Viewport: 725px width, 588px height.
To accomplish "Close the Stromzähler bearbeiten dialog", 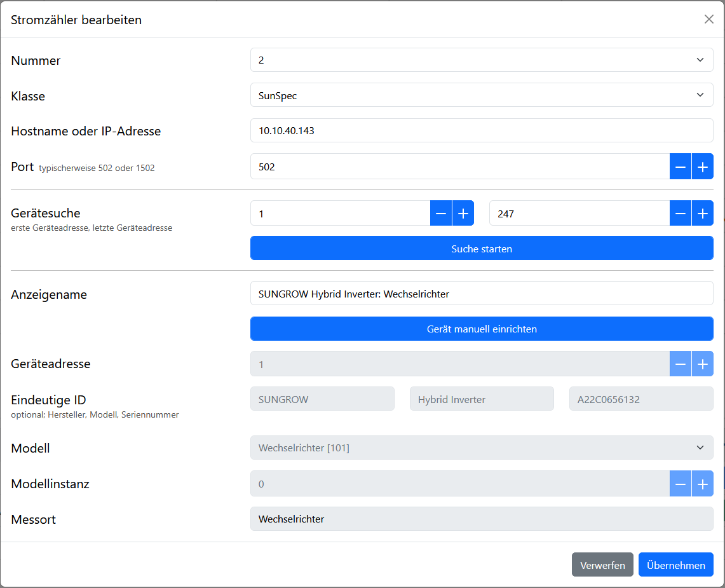I will click(x=709, y=19).
